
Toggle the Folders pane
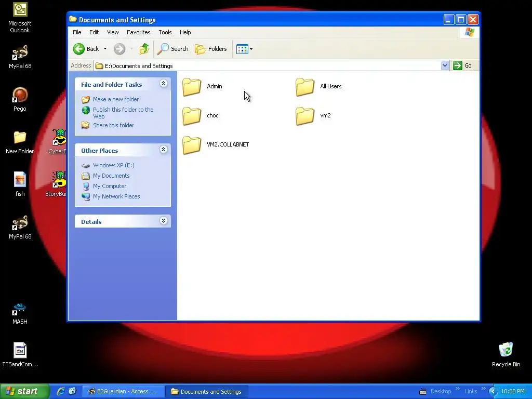[x=211, y=49]
